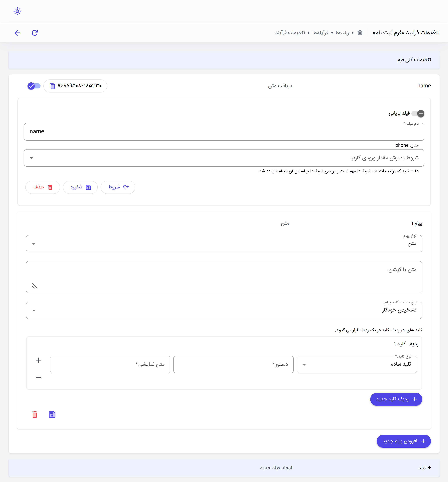Click the refresh page icon
This screenshot has width=448, height=482.
click(x=35, y=33)
